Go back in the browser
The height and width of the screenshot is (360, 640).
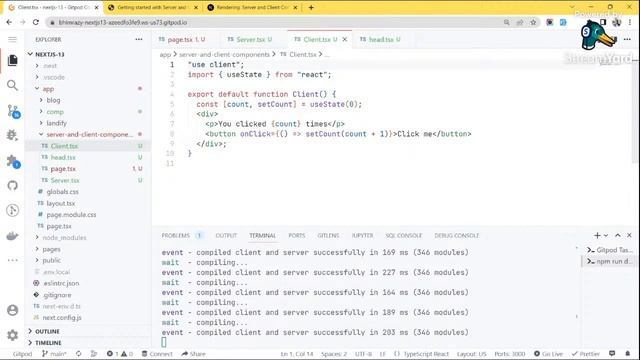9,22
